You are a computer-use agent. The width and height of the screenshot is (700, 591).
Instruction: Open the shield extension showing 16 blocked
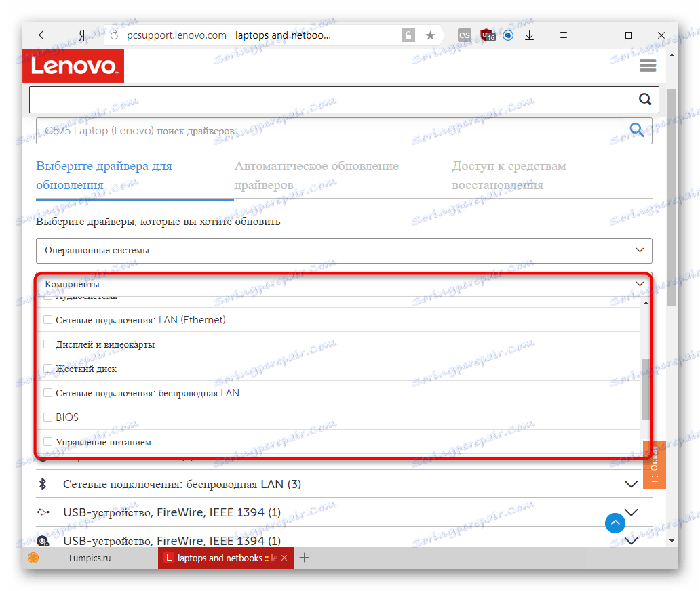click(x=488, y=35)
